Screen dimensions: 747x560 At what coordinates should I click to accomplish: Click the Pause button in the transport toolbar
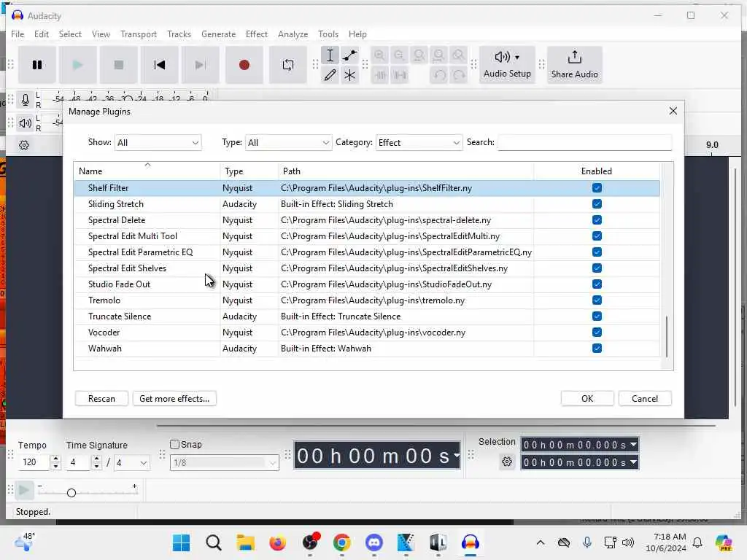[37, 65]
